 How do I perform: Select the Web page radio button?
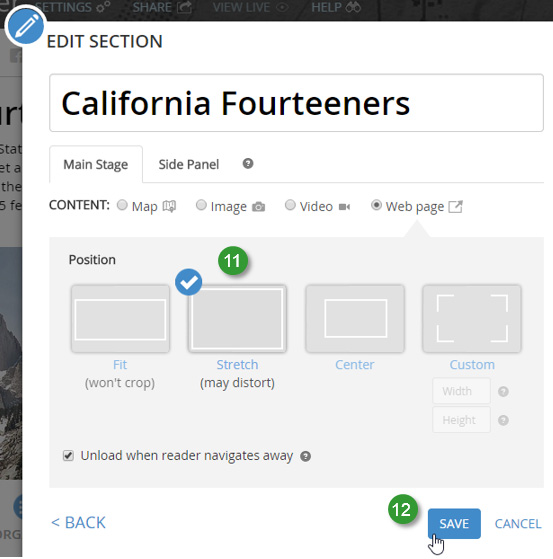click(376, 205)
